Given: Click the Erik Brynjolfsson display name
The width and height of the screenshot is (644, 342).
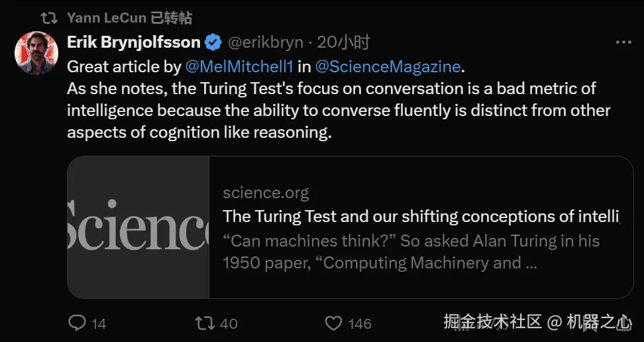Looking at the screenshot, I should (x=133, y=42).
